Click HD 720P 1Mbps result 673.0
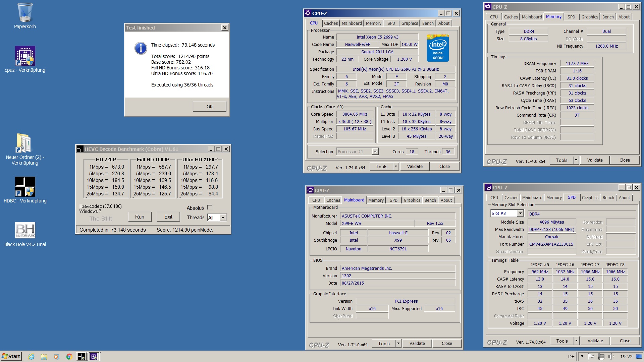The height and width of the screenshot is (362, 644). coord(118,167)
